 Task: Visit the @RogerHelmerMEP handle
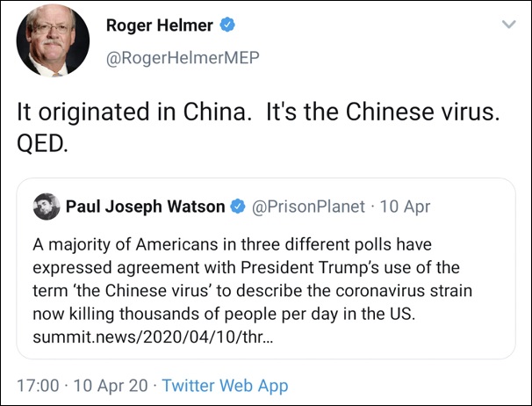tap(183, 57)
